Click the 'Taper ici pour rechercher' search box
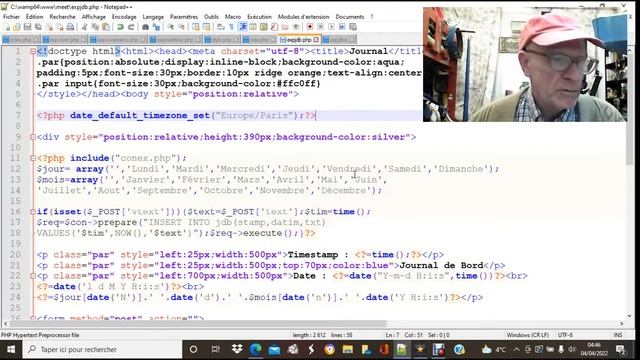The height and width of the screenshot is (360, 640). 102,350
